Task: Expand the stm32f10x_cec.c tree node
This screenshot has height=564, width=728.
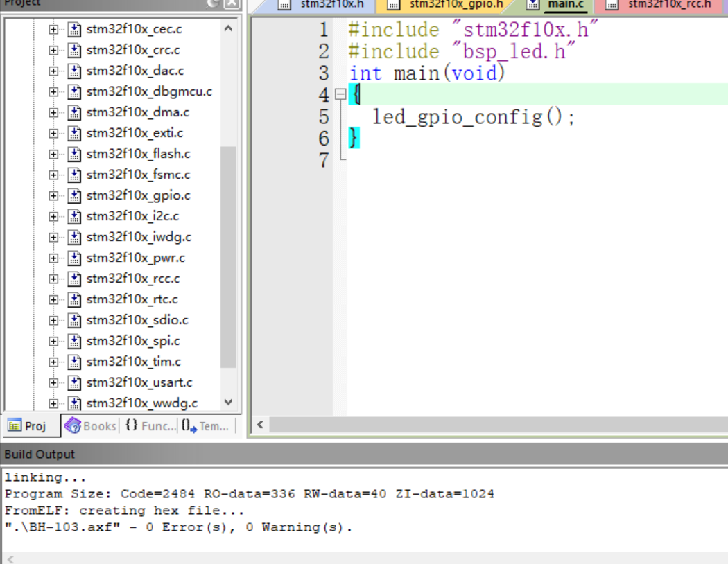Action: click(53, 30)
